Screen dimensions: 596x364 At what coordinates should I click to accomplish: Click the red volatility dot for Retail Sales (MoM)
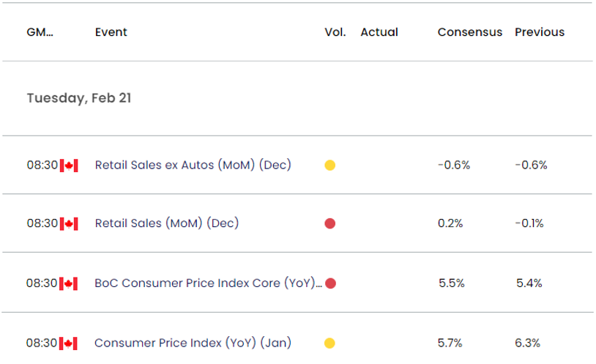tap(329, 224)
